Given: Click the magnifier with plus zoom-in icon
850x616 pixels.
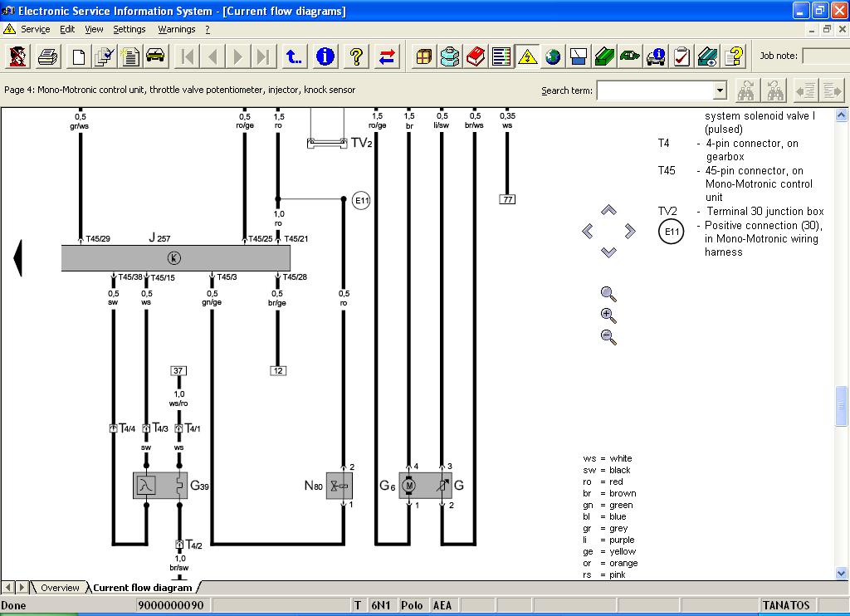Looking at the screenshot, I should [x=608, y=315].
